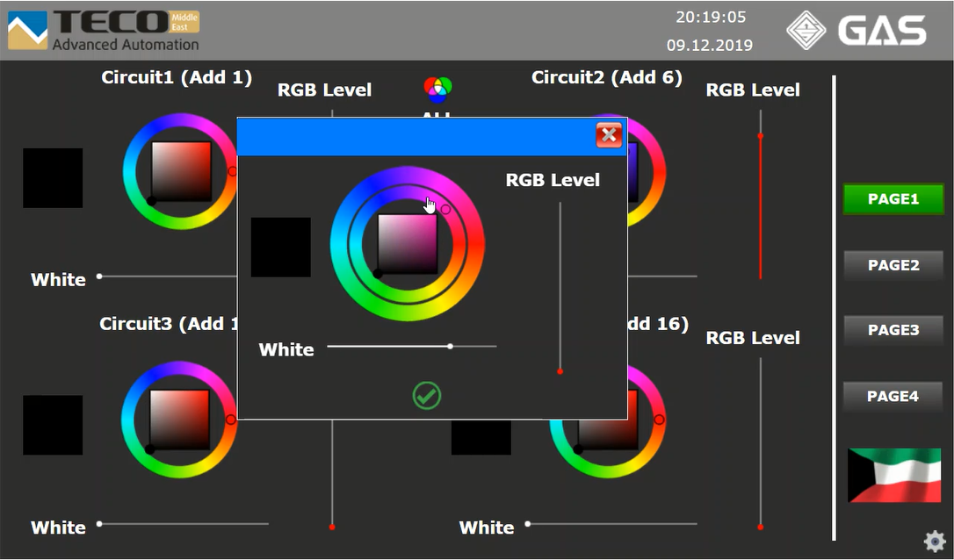
Task: Click Circuit3 White slider handle
Action: (x=99, y=524)
